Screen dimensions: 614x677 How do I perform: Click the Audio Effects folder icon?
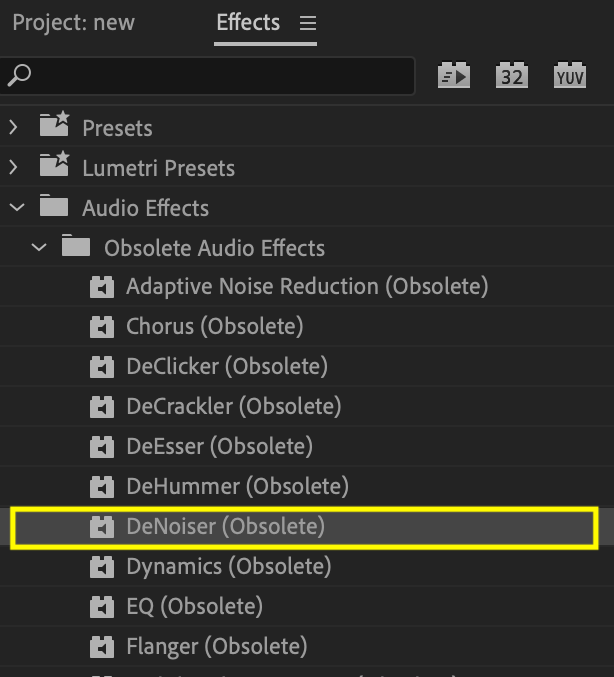(x=54, y=207)
